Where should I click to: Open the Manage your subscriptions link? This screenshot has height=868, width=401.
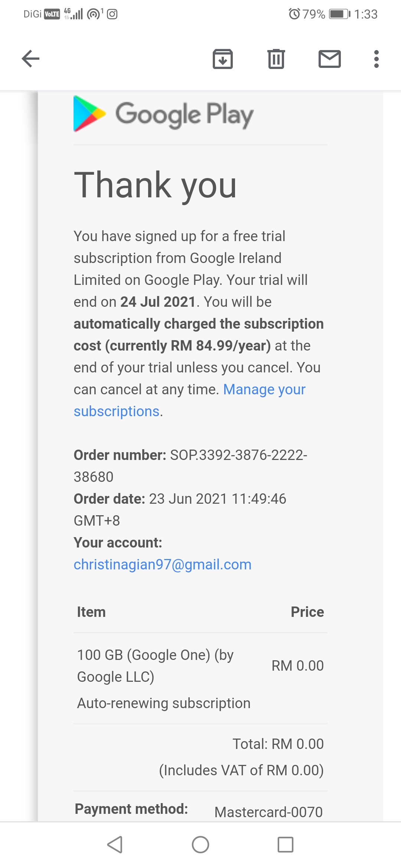(x=189, y=400)
